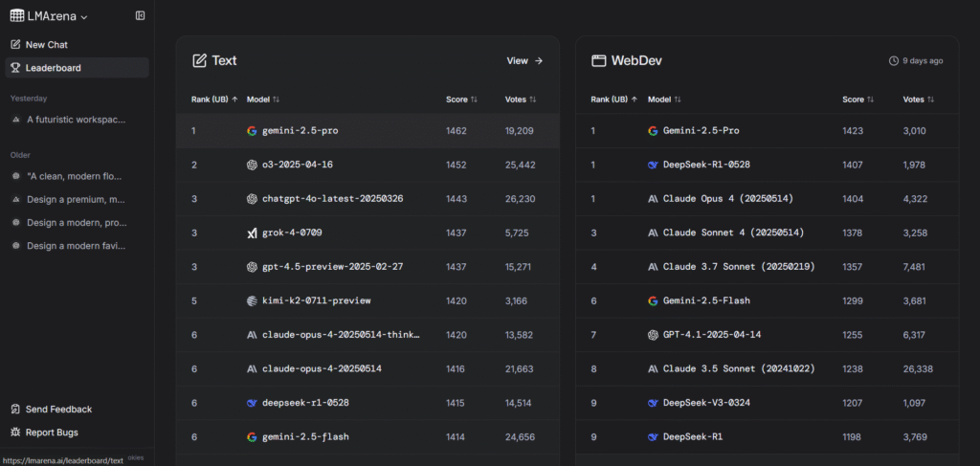
Task: Collapse the sidebar with the panel icon
Action: point(140,15)
